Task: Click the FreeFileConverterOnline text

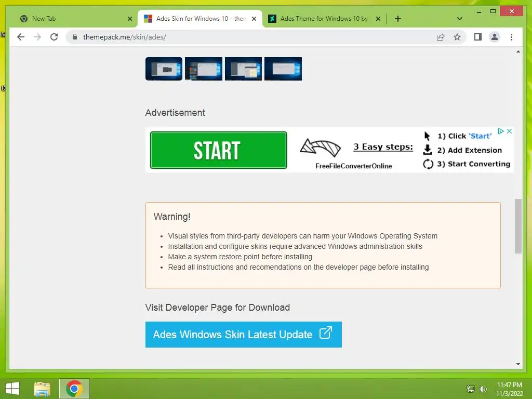Action: [353, 166]
